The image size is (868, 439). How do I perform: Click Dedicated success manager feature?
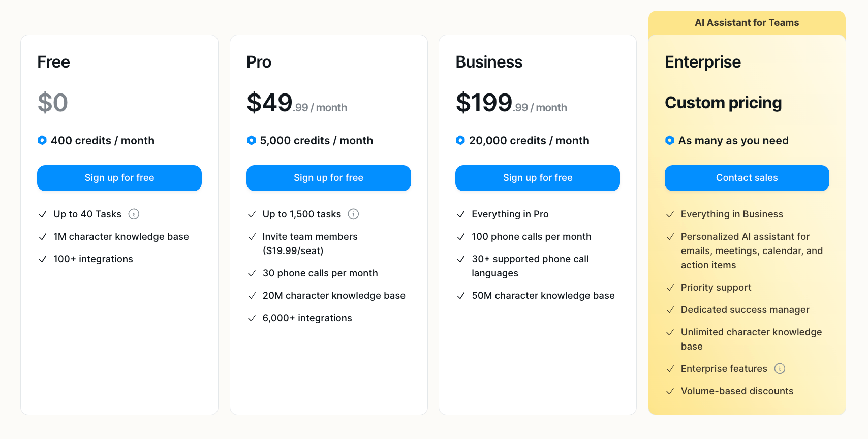pos(745,310)
